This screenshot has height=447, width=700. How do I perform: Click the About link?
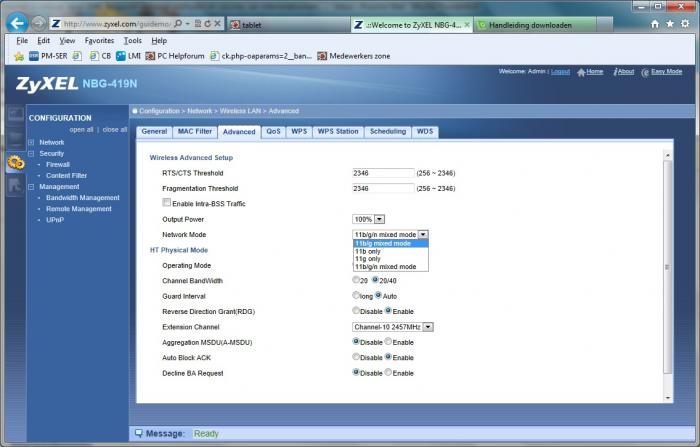(x=625, y=71)
